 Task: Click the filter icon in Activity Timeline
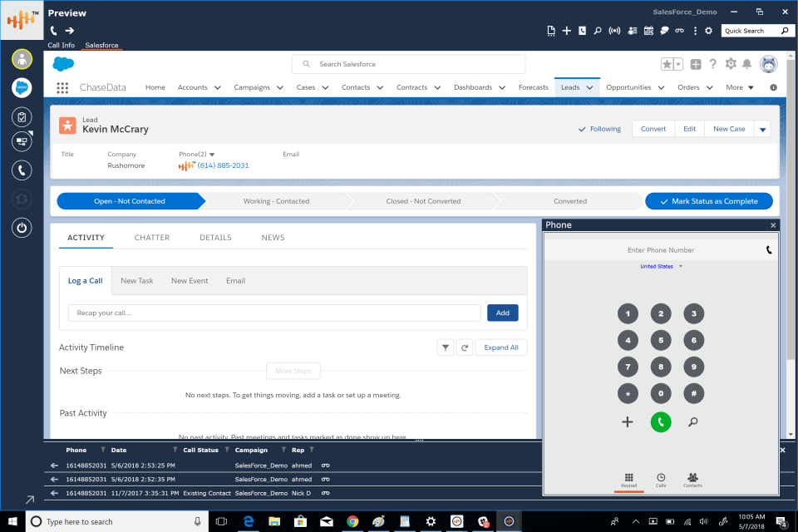pos(446,347)
